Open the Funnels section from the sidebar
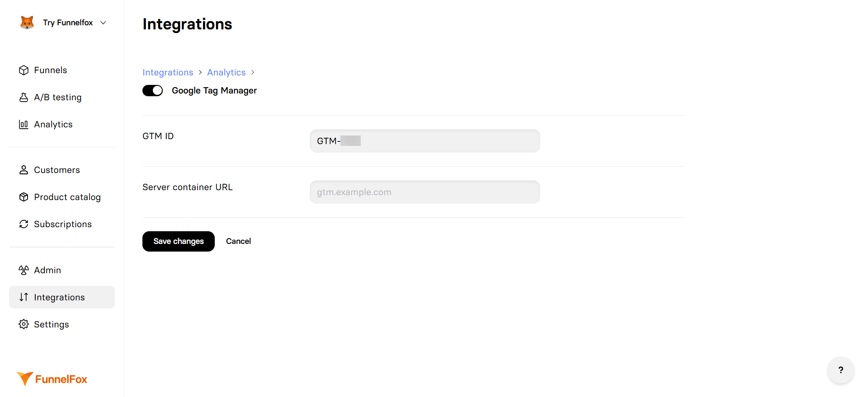868x397 pixels. tap(50, 70)
